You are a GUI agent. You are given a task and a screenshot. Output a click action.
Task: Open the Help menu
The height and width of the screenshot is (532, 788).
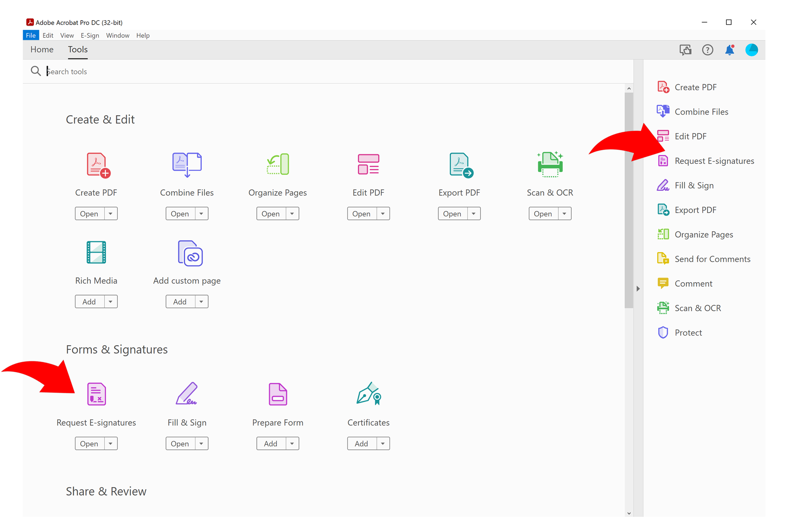tap(143, 35)
